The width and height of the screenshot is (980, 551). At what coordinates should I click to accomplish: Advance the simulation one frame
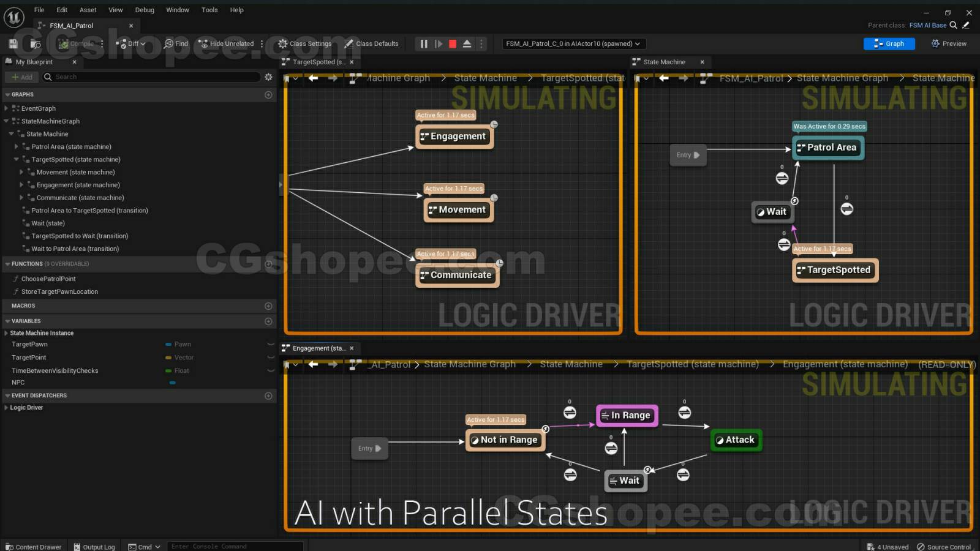click(439, 43)
